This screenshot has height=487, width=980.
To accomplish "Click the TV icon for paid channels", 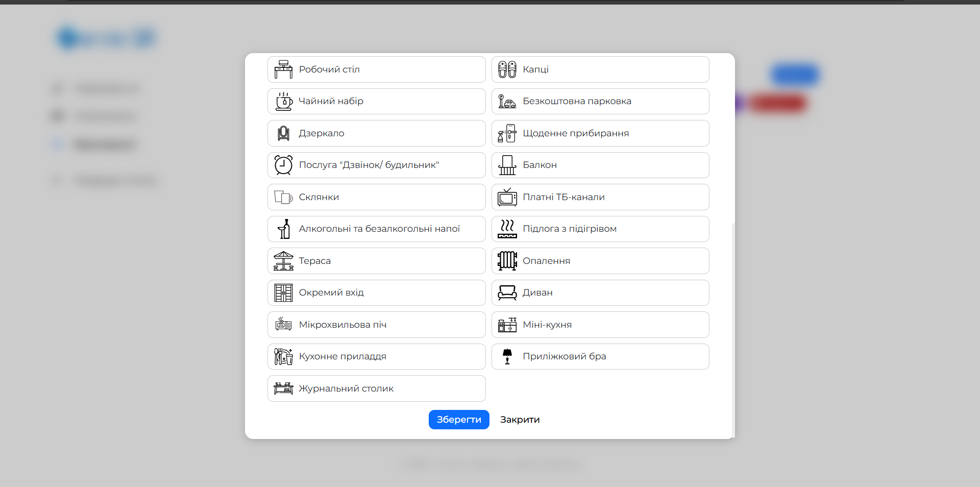I will pyautogui.click(x=507, y=197).
